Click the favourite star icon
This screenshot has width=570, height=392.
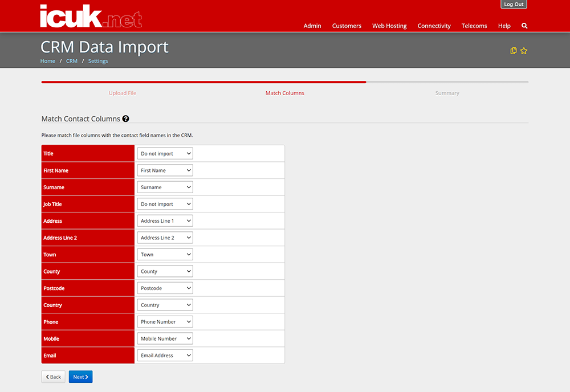tap(523, 51)
